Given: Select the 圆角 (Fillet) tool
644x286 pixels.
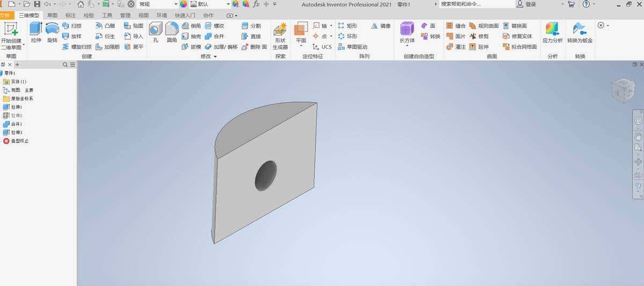Looking at the screenshot, I should click(172, 32).
